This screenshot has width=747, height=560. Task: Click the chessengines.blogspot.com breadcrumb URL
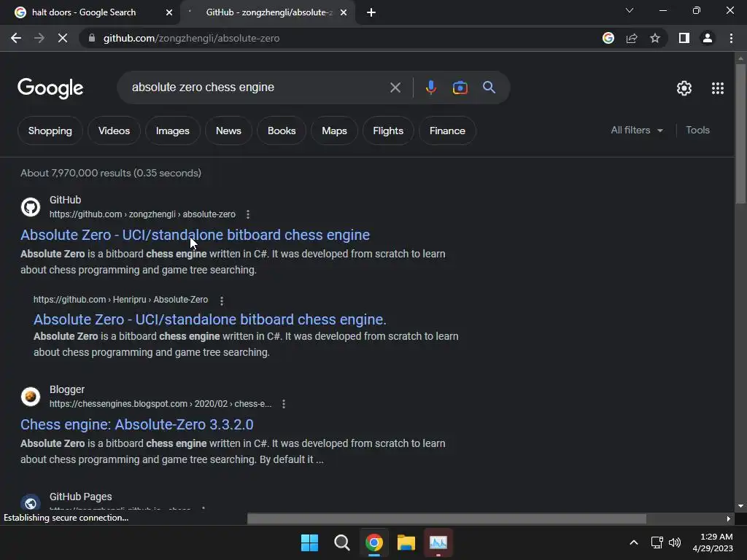(160, 404)
